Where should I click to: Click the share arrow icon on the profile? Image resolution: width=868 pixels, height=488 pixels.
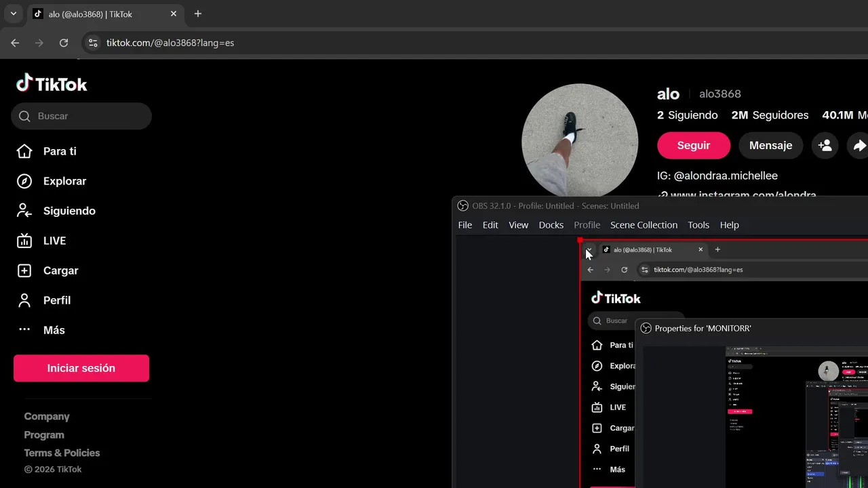859,145
